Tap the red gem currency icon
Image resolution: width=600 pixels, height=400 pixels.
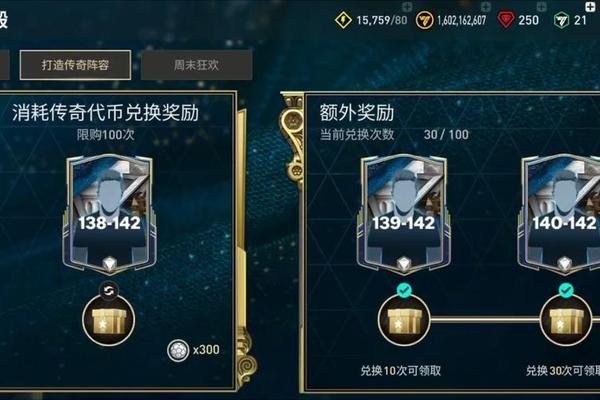tap(505, 20)
